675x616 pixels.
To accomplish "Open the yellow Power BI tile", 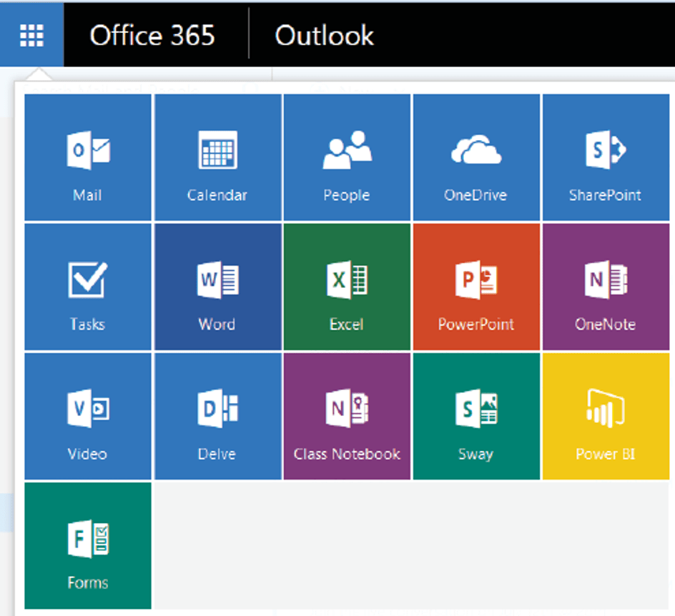I will tap(605, 416).
